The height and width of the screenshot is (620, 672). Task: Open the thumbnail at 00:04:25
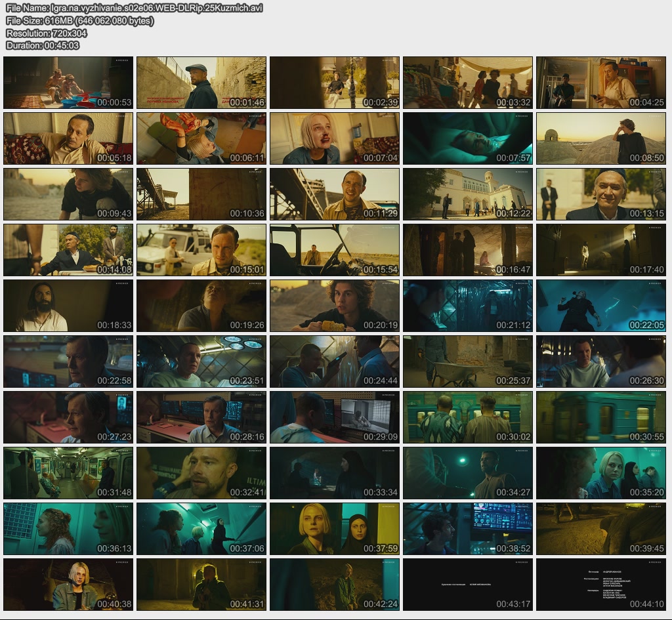[600, 83]
